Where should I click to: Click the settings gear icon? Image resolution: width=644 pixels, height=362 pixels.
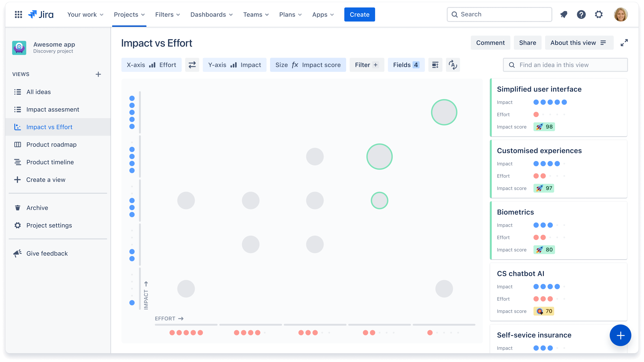click(598, 14)
